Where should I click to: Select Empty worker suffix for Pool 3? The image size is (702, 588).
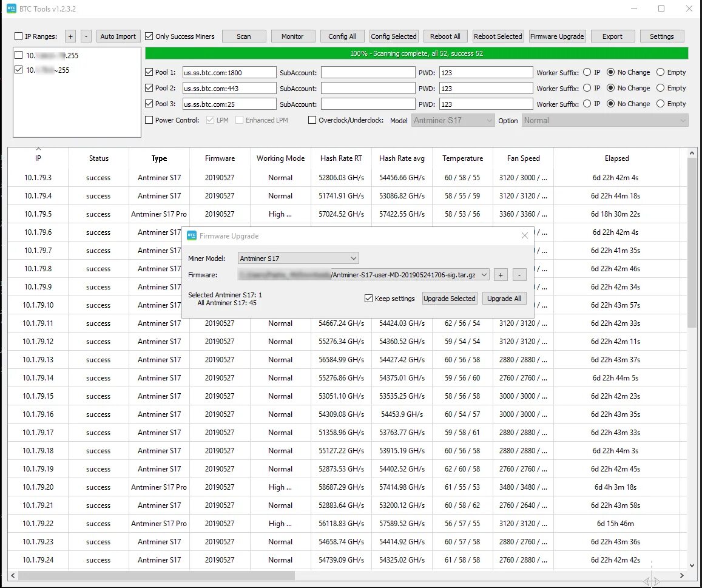click(660, 104)
